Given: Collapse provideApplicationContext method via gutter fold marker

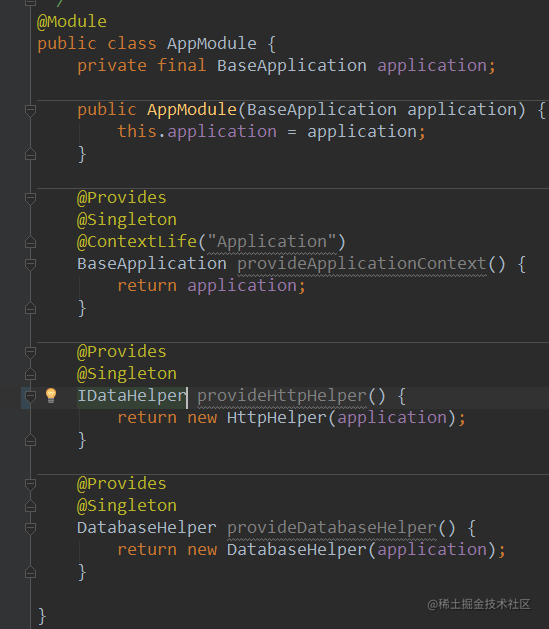Looking at the screenshot, I should tap(30, 264).
